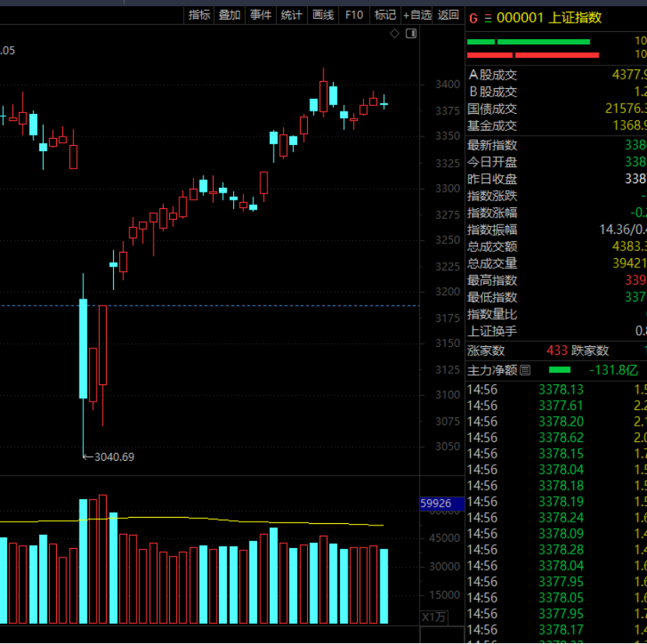Click the 指数涨幅 row label

point(492,213)
